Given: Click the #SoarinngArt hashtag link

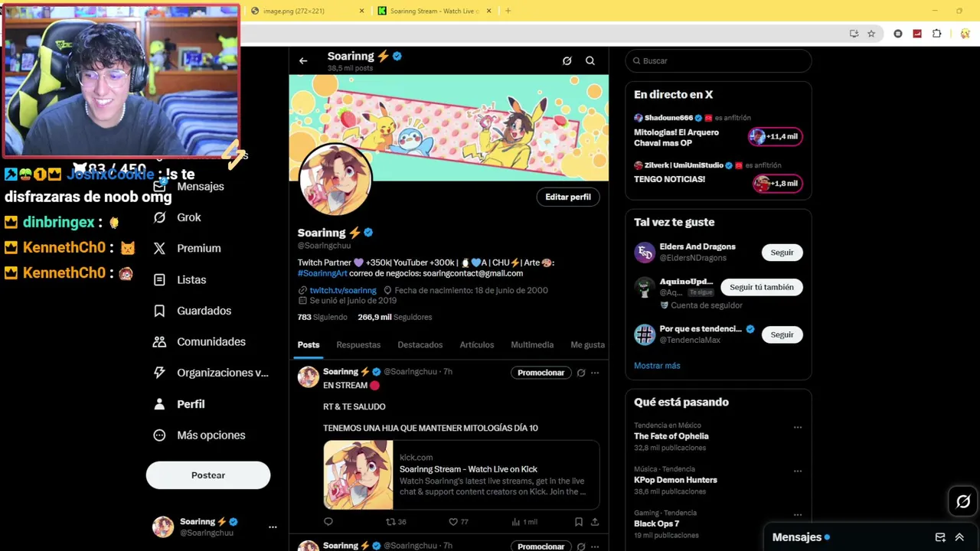Looking at the screenshot, I should click(x=322, y=273).
